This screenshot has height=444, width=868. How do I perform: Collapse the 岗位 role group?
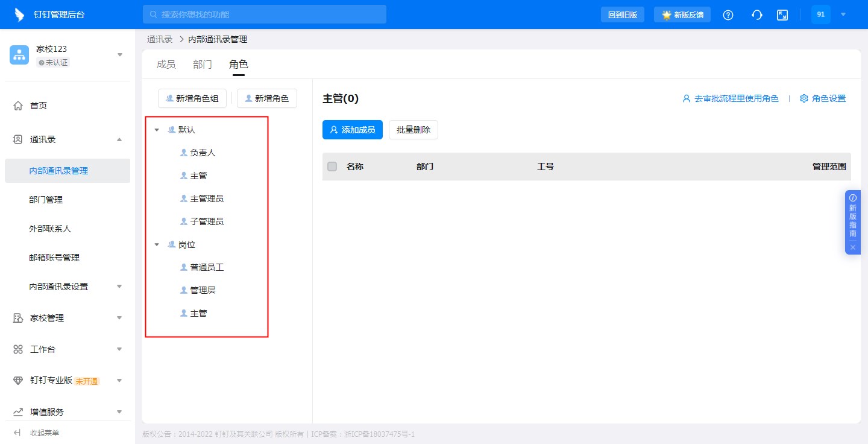pyautogui.click(x=157, y=245)
